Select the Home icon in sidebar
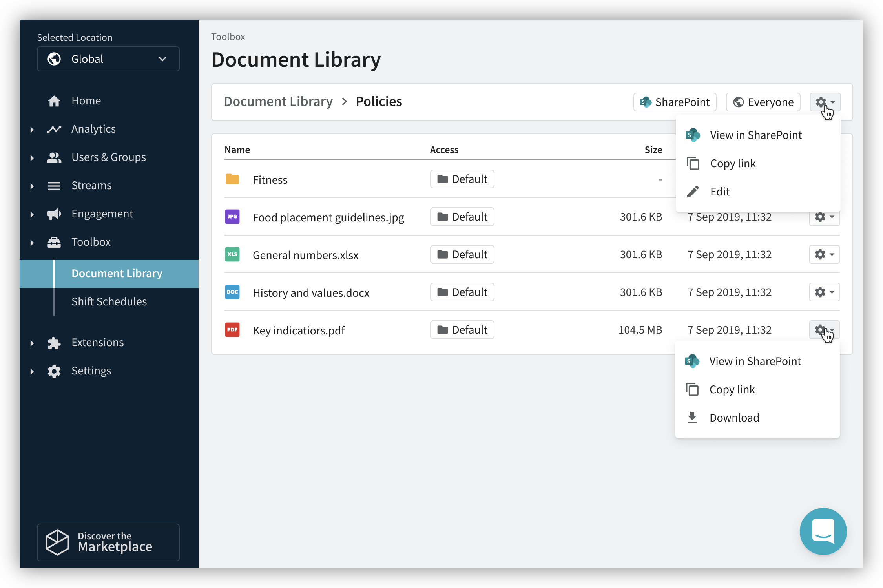This screenshot has height=588, width=883. 54,100
